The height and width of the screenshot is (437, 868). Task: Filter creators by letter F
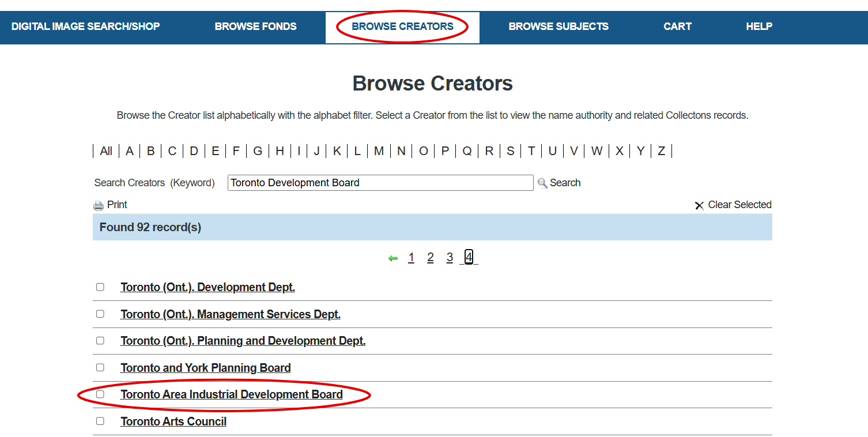[x=236, y=151]
